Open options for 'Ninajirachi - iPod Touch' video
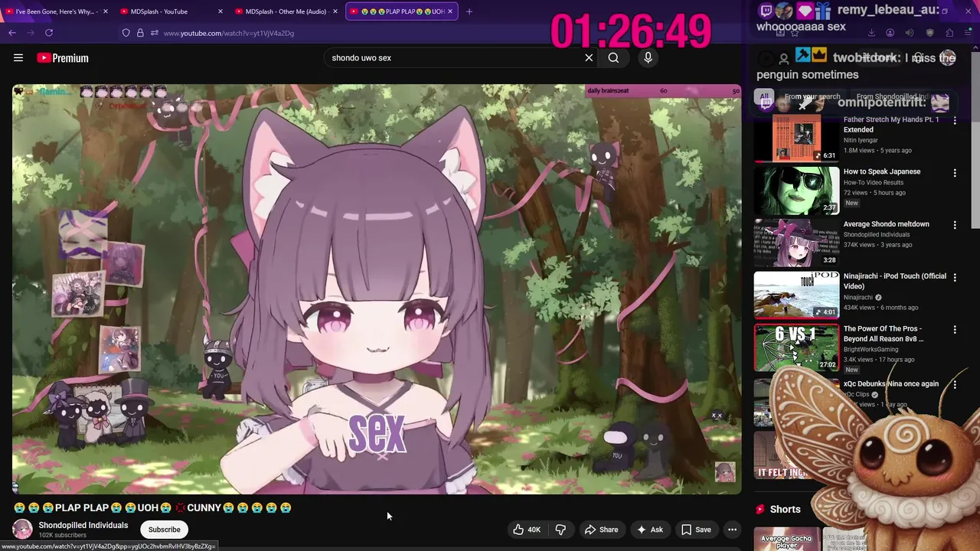Viewport: 980px width, 551px height. click(x=955, y=277)
